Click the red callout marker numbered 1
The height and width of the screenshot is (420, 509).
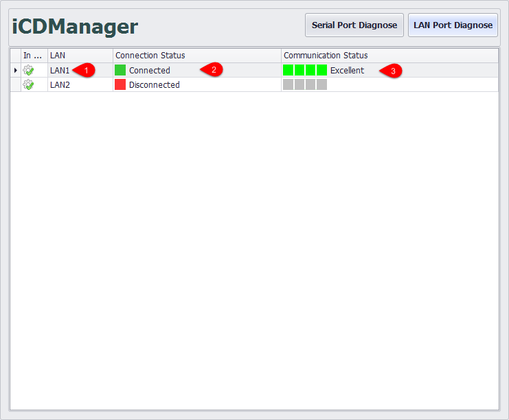[x=84, y=70]
